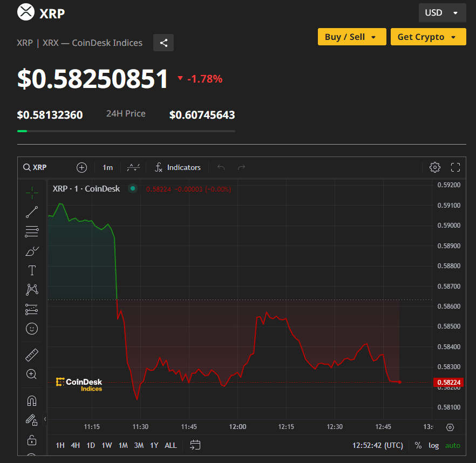Select the 1H time range
This screenshot has height=463, width=476.
pyautogui.click(x=60, y=445)
